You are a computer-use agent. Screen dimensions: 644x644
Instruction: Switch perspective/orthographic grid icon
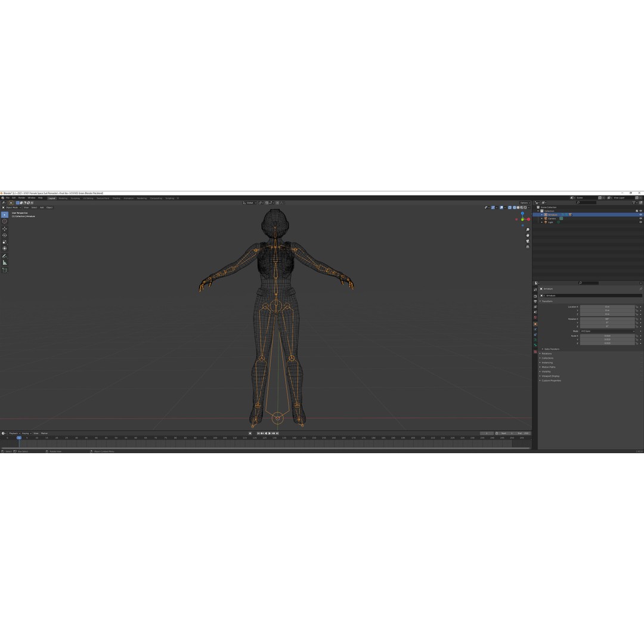point(528,247)
